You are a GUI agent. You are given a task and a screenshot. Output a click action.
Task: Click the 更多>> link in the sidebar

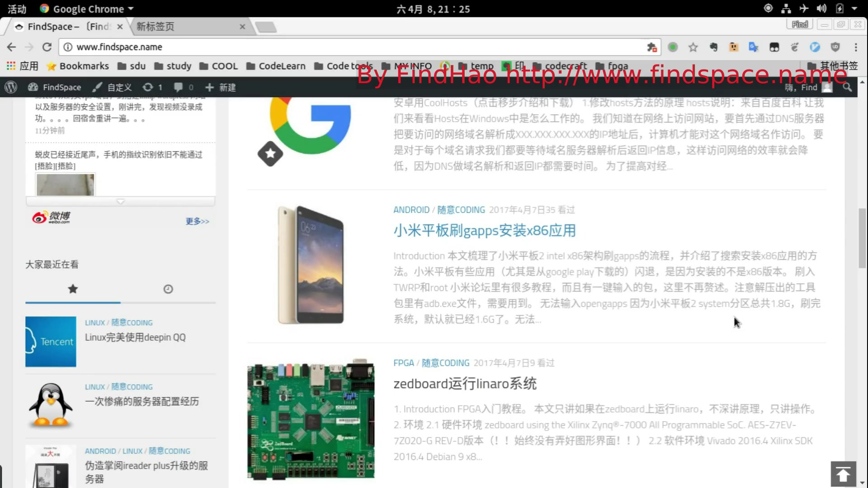click(x=197, y=221)
